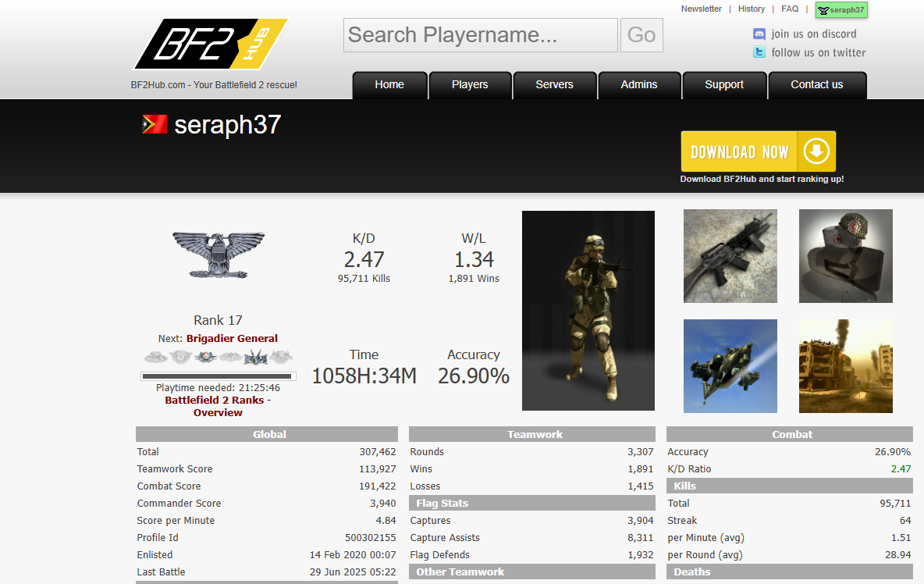Click the green K/D Ratio value 2.47
The image size is (924, 584).
point(901,469)
